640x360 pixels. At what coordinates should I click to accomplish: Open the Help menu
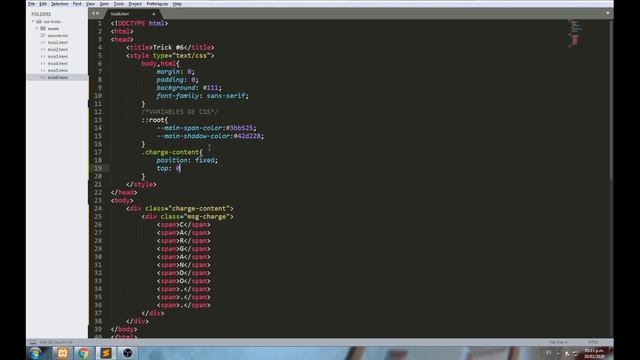click(177, 4)
